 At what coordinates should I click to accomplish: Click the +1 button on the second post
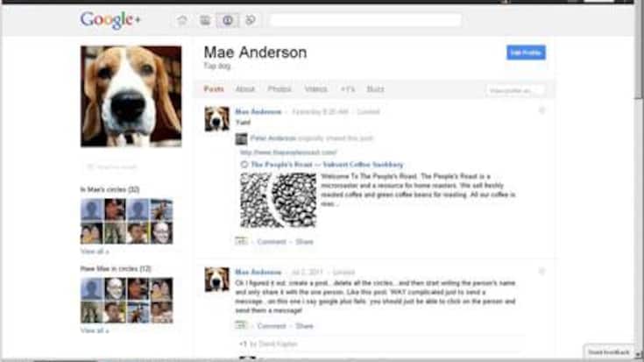[x=241, y=325]
